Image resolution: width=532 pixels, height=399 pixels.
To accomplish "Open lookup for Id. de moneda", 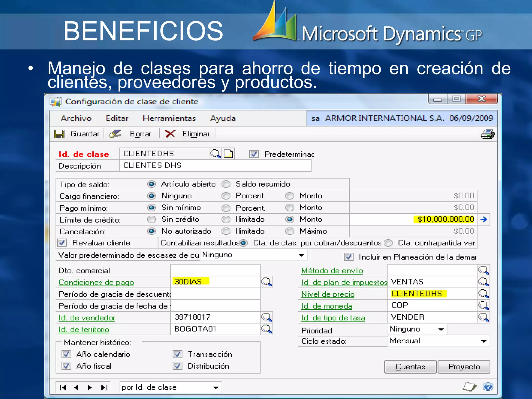I will (483, 305).
